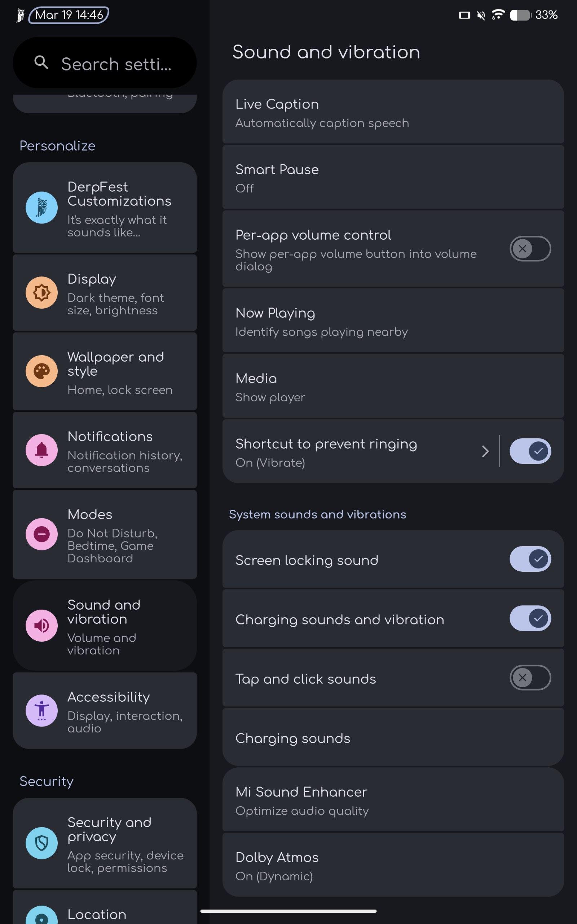Open Mi Sound Enhancer options
577x924 pixels.
pos(393,800)
